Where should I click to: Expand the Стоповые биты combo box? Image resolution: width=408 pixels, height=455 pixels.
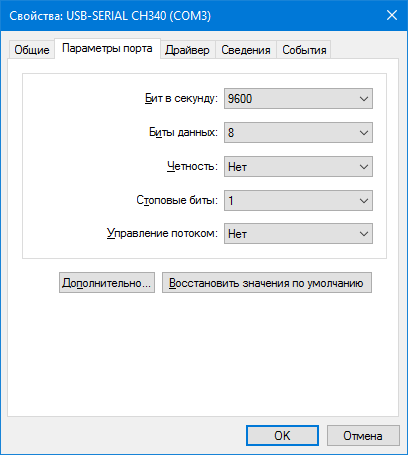[298, 200]
